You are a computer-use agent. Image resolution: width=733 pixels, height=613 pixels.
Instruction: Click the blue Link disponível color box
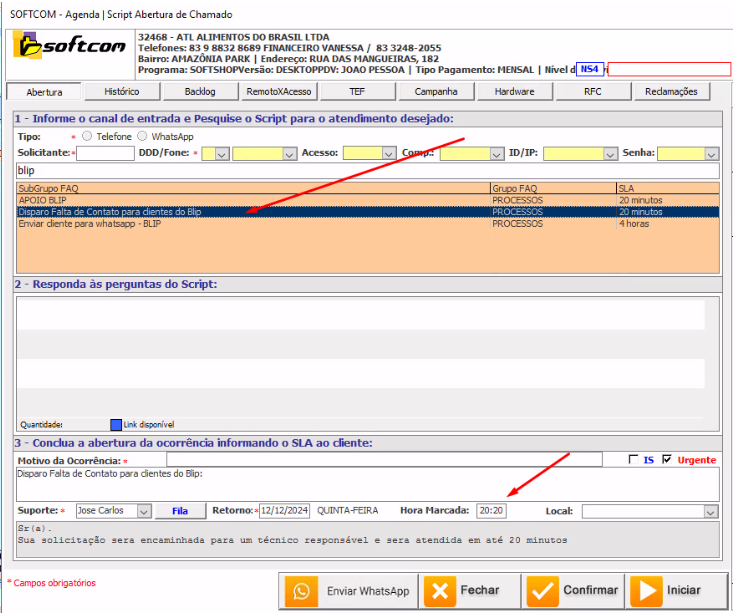[115, 424]
